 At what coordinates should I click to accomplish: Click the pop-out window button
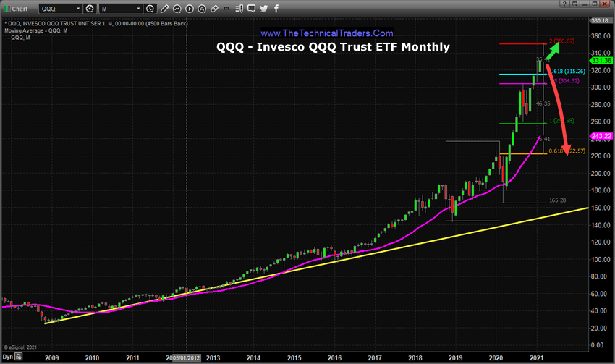(574, 4)
